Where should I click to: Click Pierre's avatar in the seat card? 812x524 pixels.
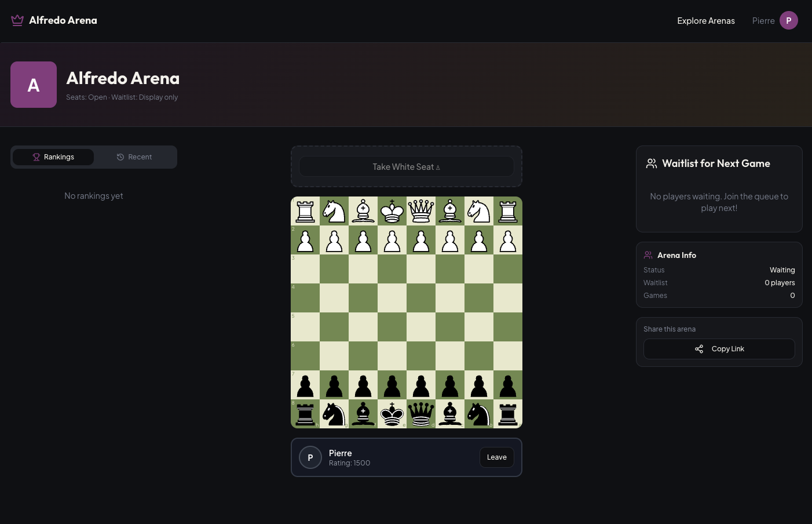tap(310, 457)
